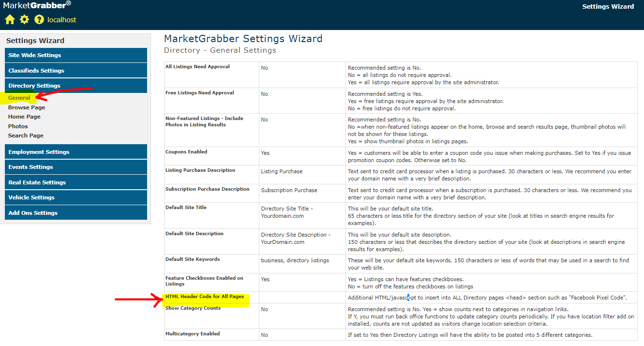The height and width of the screenshot is (346, 644).
Task: Expand Classifieds Settings section
Action: (x=76, y=71)
